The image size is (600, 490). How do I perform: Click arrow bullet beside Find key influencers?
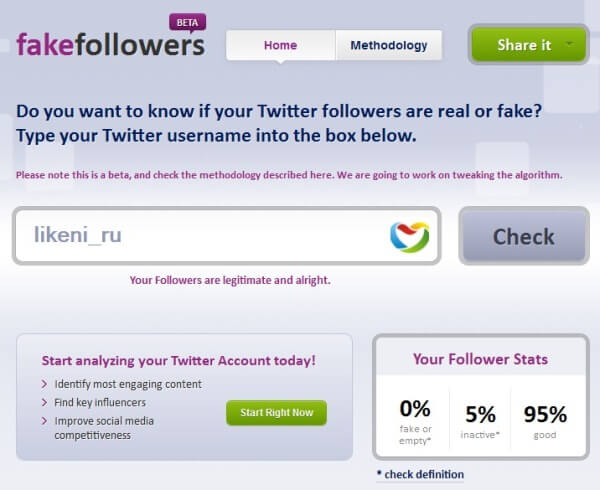pyautogui.click(x=45, y=402)
